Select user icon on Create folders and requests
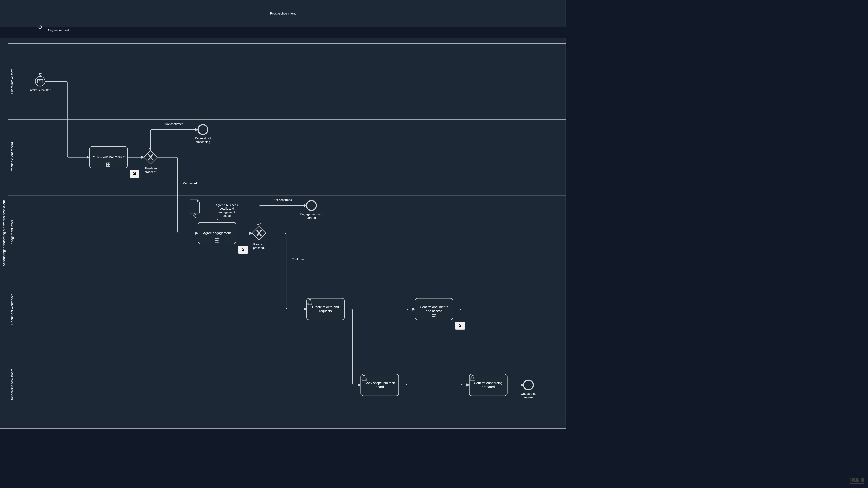The image size is (868, 488). 310,302
